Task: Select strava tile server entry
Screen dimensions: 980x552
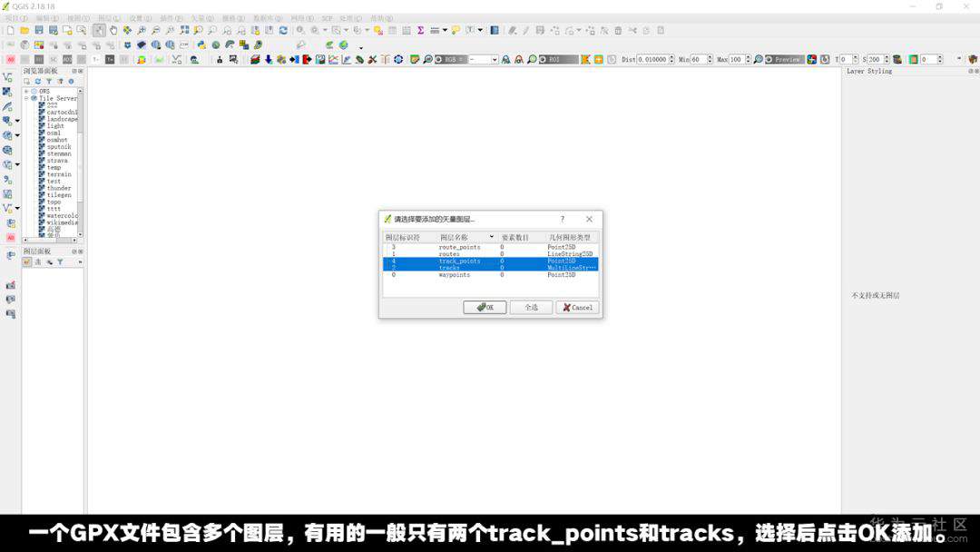Action: point(56,161)
